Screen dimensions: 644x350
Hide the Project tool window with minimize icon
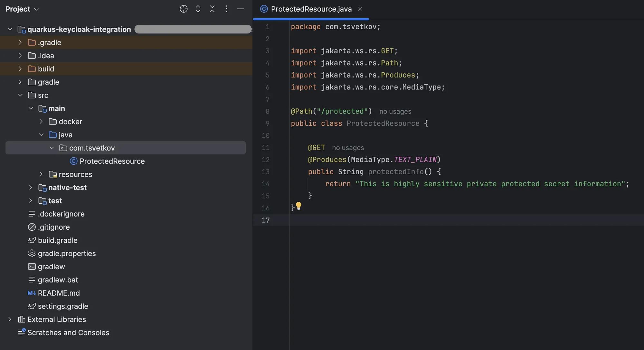pyautogui.click(x=241, y=9)
